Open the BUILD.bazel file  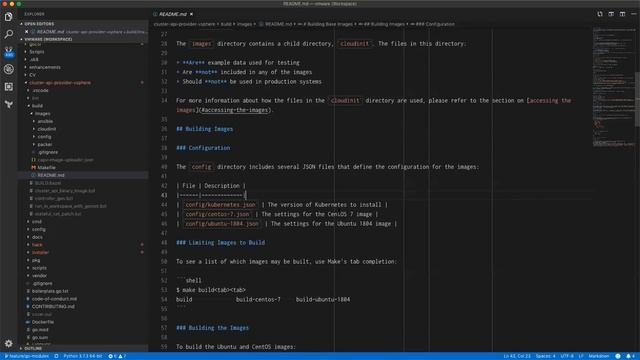(x=48, y=183)
